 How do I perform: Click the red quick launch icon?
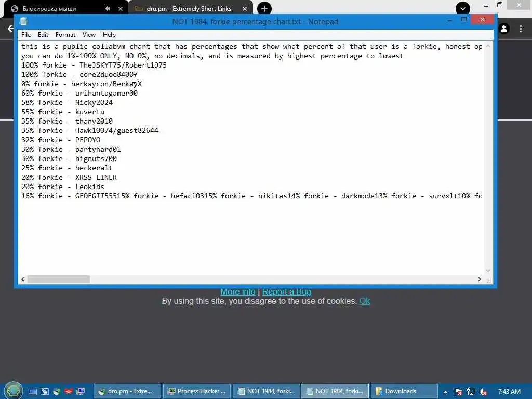pyautogui.click(x=69, y=392)
